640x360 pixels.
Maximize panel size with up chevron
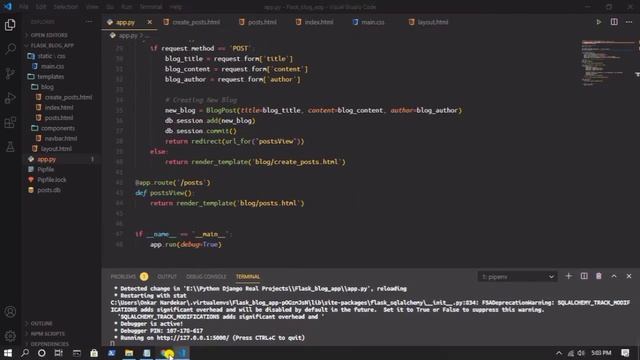pos(614,276)
